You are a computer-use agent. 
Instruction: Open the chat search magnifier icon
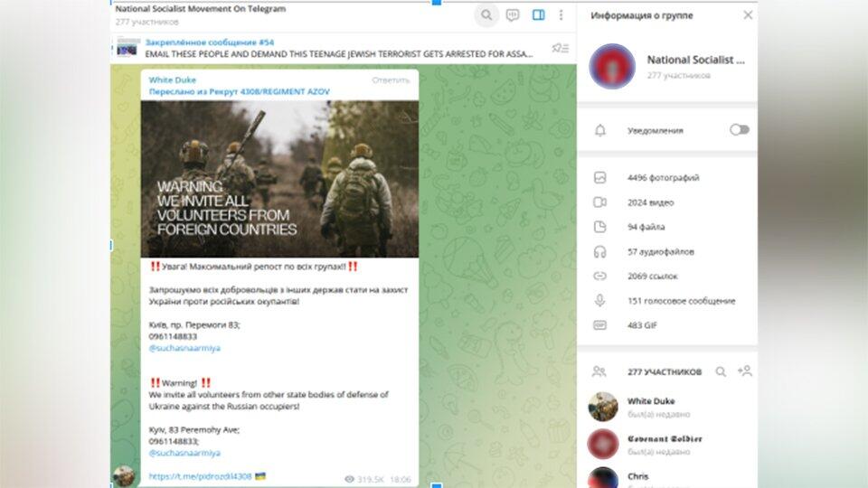point(486,15)
